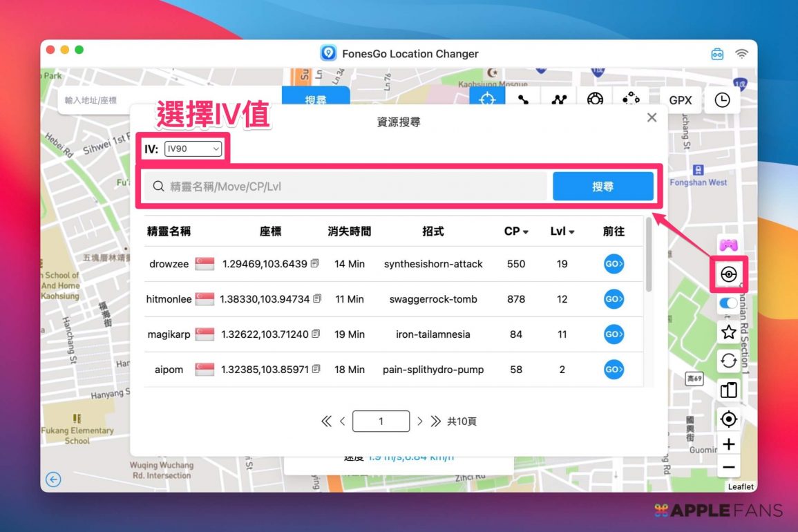Viewport: 798px width, 532px height.
Task: Go to next page of results
Action: [x=419, y=421]
